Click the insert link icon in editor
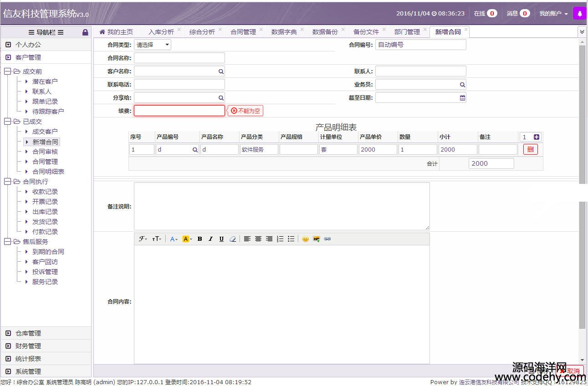588x386 pixels. (327, 239)
